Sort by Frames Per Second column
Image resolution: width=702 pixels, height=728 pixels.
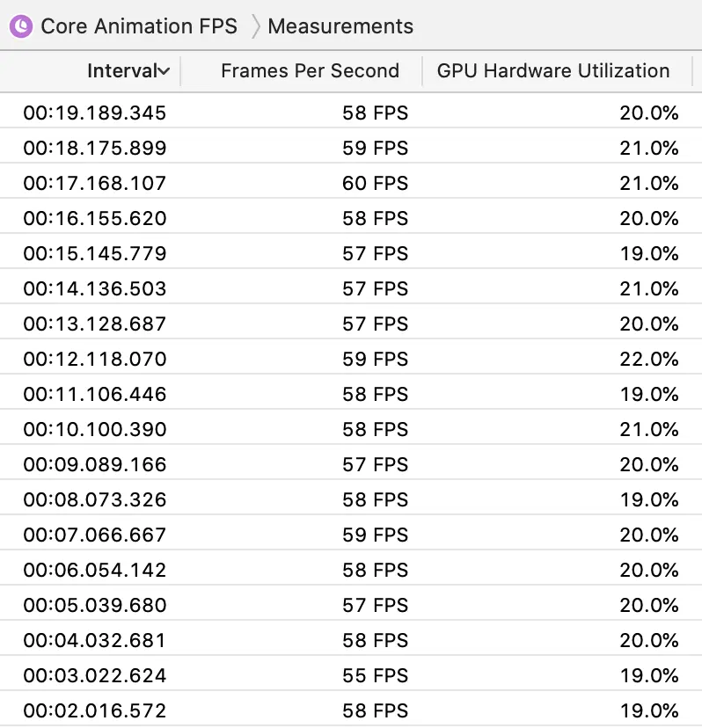310,71
